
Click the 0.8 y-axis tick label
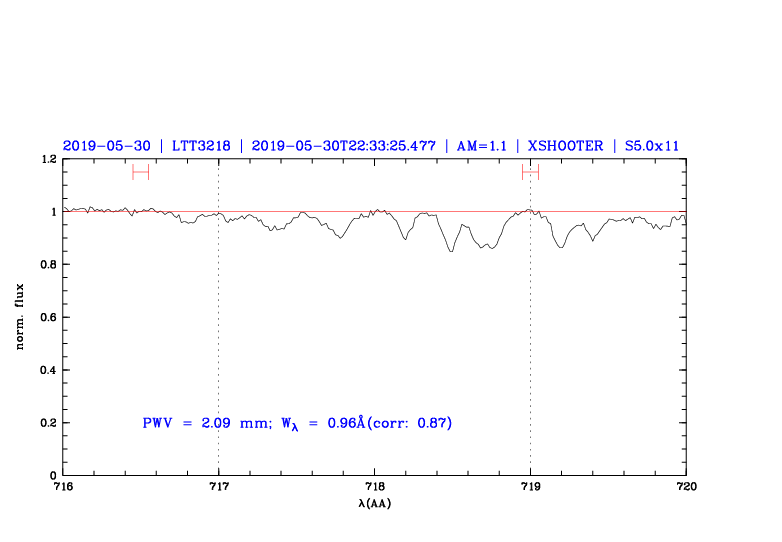[47, 265]
